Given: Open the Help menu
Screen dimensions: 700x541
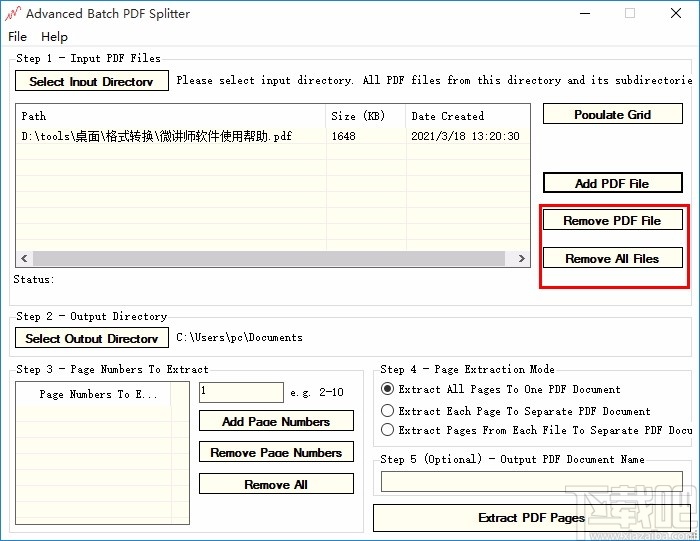Looking at the screenshot, I should tap(54, 37).
